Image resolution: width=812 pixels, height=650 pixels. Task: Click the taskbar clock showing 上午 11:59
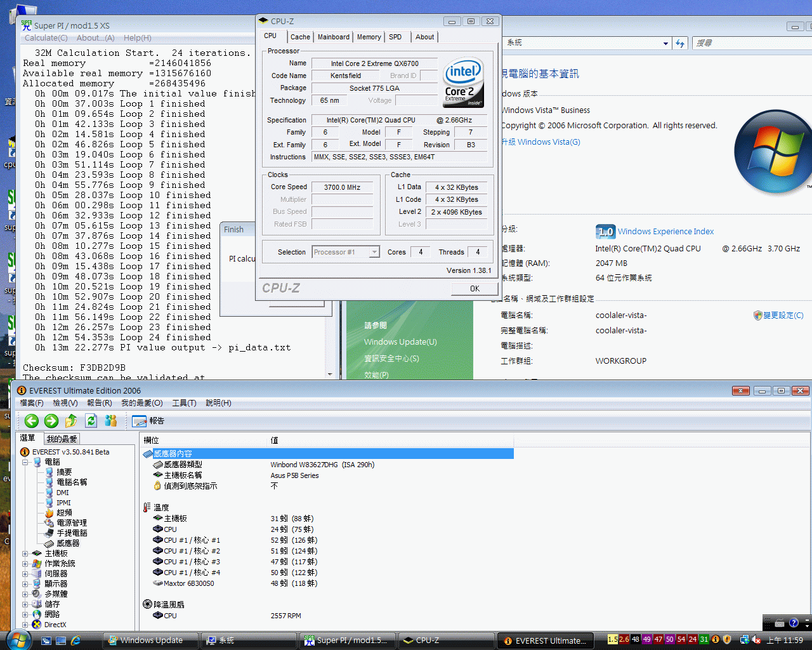(x=785, y=640)
